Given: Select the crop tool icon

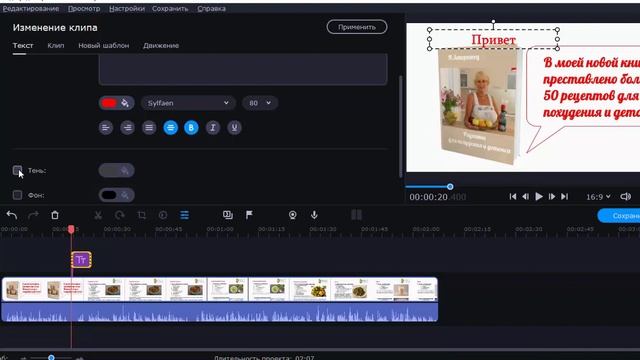Looking at the screenshot, I should click(x=142, y=215).
